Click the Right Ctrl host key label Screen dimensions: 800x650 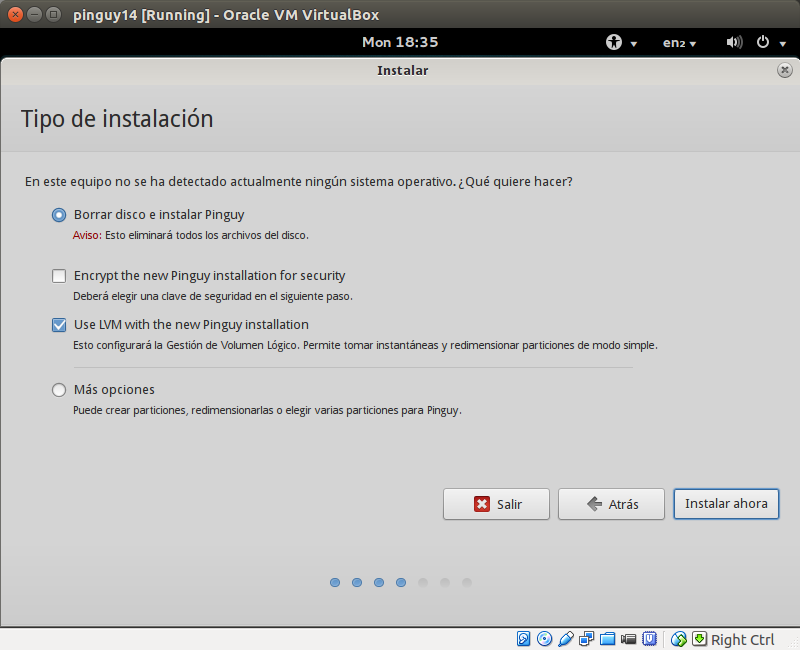[x=742, y=639]
